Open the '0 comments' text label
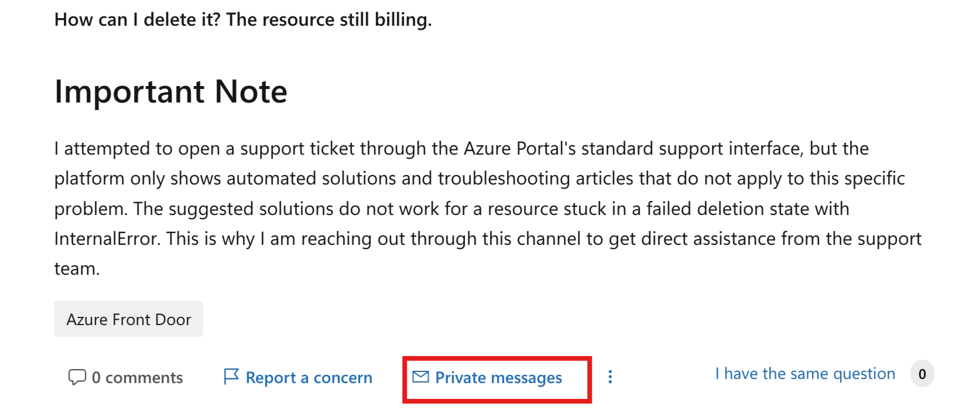The height and width of the screenshot is (413, 980). click(x=137, y=378)
